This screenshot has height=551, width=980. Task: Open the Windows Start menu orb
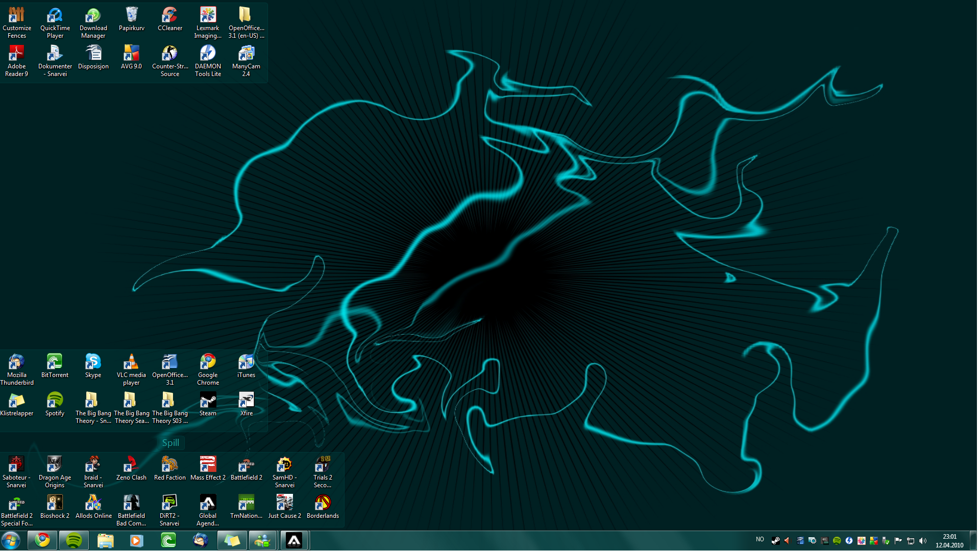[x=11, y=540]
